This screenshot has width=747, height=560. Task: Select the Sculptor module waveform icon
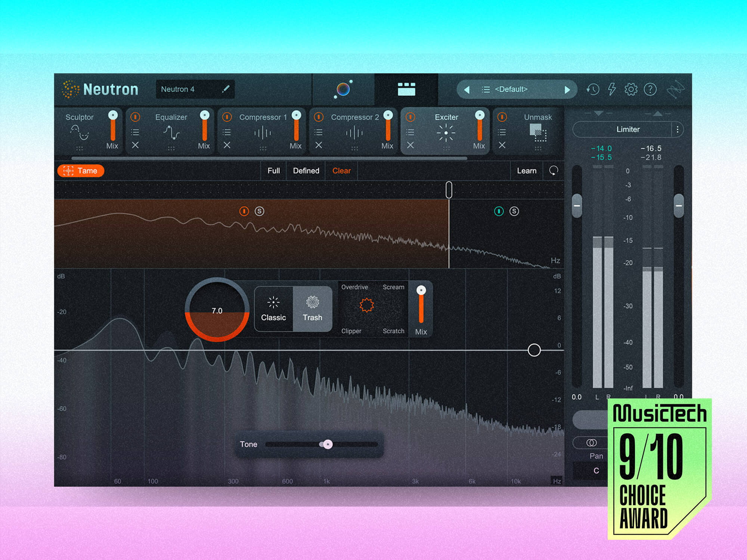pyautogui.click(x=80, y=133)
